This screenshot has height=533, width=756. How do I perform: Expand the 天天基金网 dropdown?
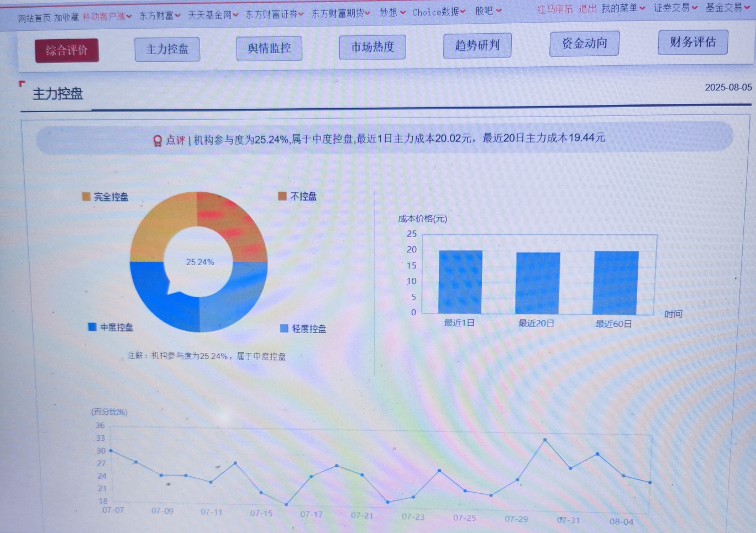[213, 15]
